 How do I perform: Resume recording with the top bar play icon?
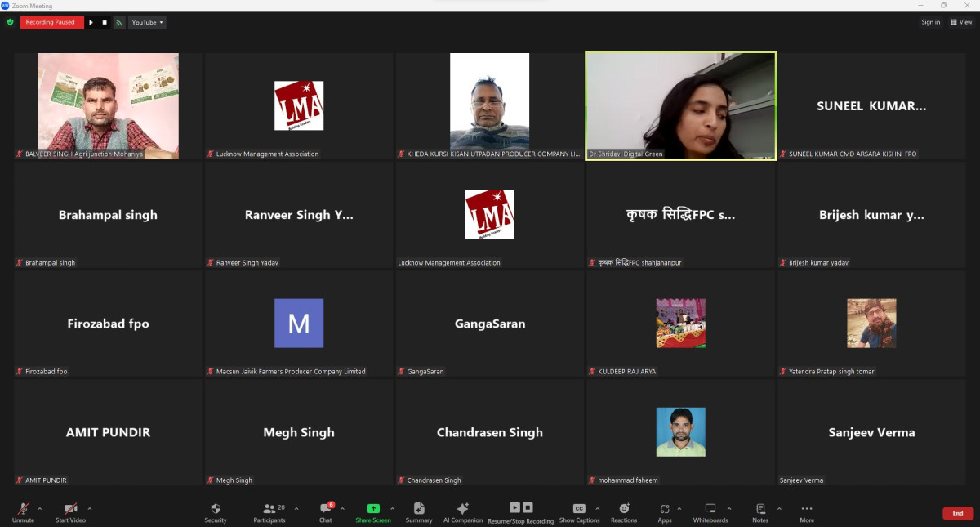coord(91,22)
